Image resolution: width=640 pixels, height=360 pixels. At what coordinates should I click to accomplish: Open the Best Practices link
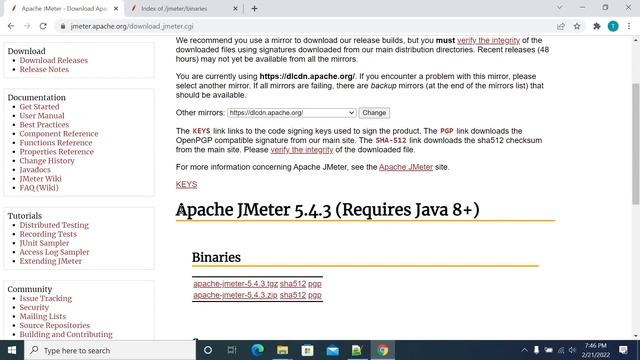pyautogui.click(x=44, y=125)
